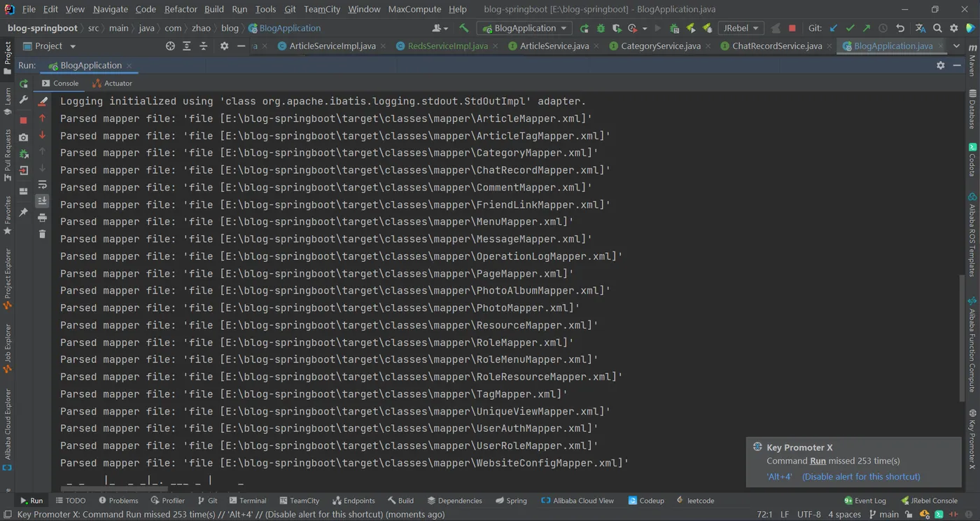Open JRebel dropdown in toolbar
The image size is (980, 521).
pos(741,28)
